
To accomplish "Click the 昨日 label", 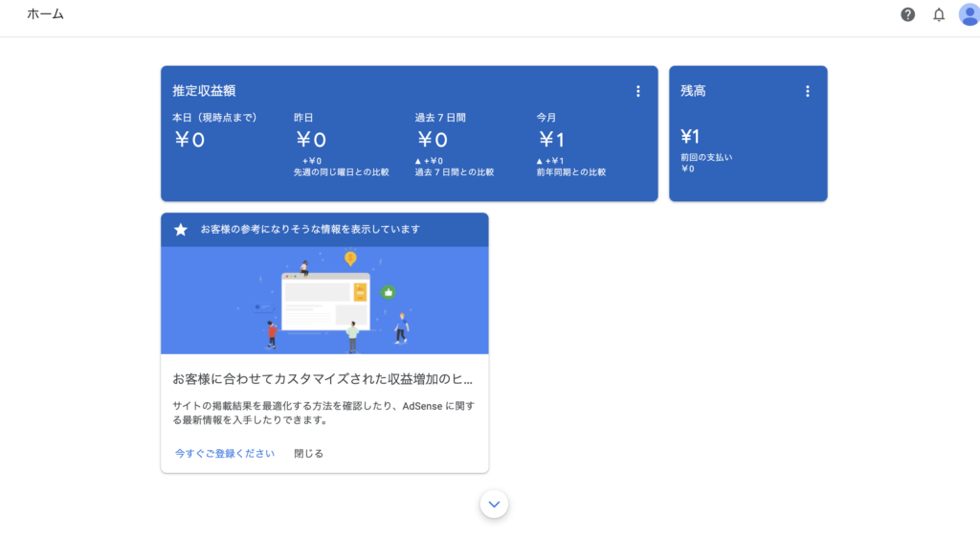I will click(303, 118).
